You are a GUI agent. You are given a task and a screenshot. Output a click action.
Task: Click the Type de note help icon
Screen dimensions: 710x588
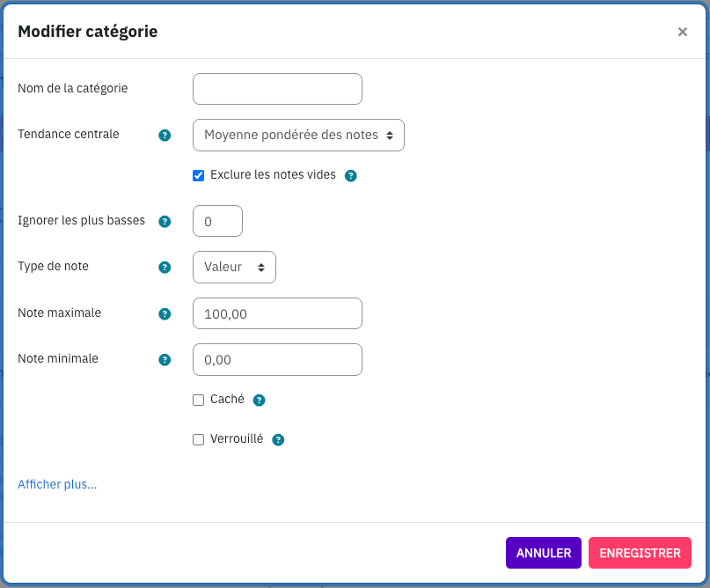coord(165,268)
